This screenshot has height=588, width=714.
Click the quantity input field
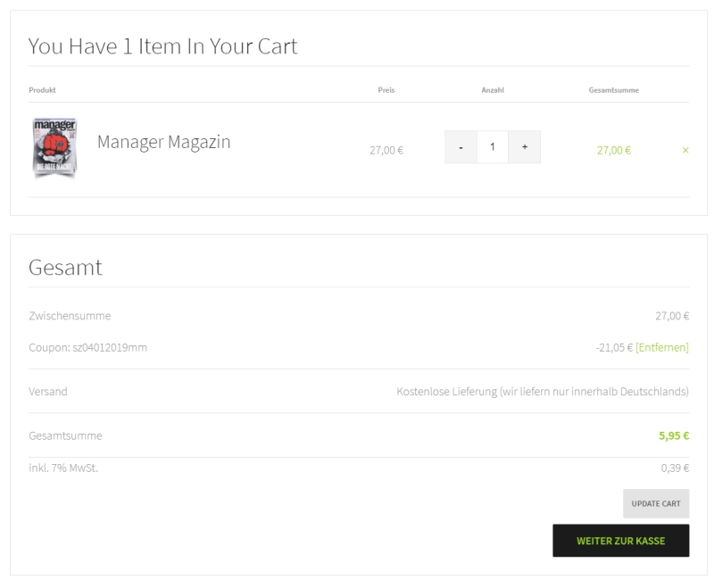[x=492, y=147]
